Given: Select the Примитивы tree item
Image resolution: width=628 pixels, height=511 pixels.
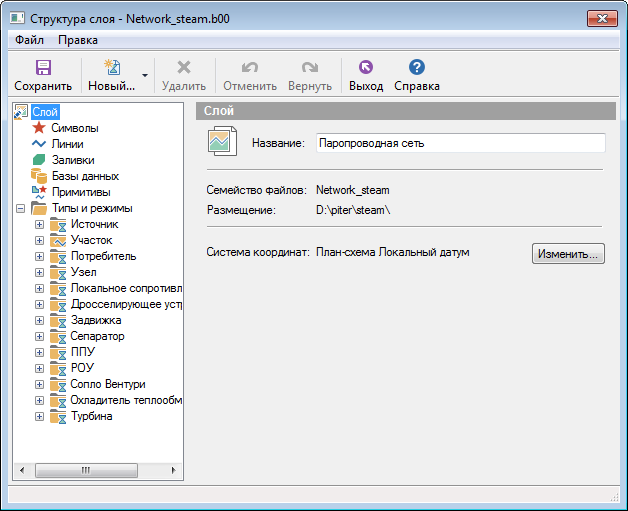Looking at the screenshot, I should pyautogui.click(x=80, y=192).
